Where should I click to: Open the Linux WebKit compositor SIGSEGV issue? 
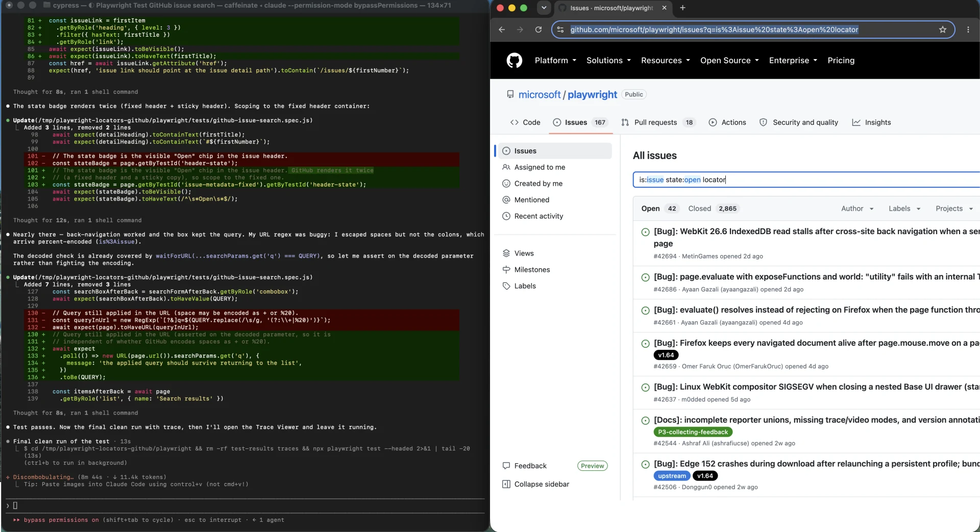pos(817,387)
